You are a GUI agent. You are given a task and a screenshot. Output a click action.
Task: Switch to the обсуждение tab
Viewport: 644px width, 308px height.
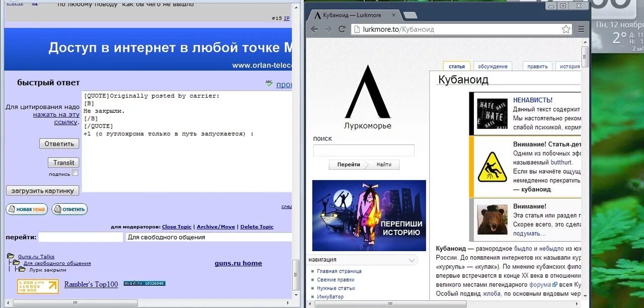click(493, 66)
